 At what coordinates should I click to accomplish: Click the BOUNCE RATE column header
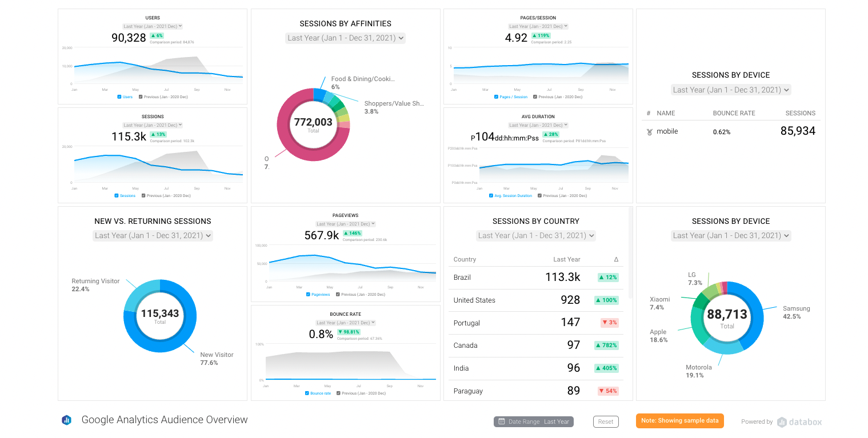pyautogui.click(x=734, y=113)
